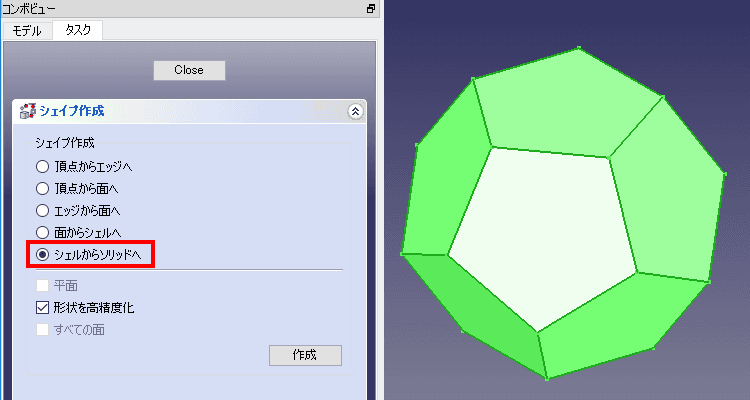Choose エッジから面へ radio option
The width and height of the screenshot is (750, 400).
click(x=43, y=211)
